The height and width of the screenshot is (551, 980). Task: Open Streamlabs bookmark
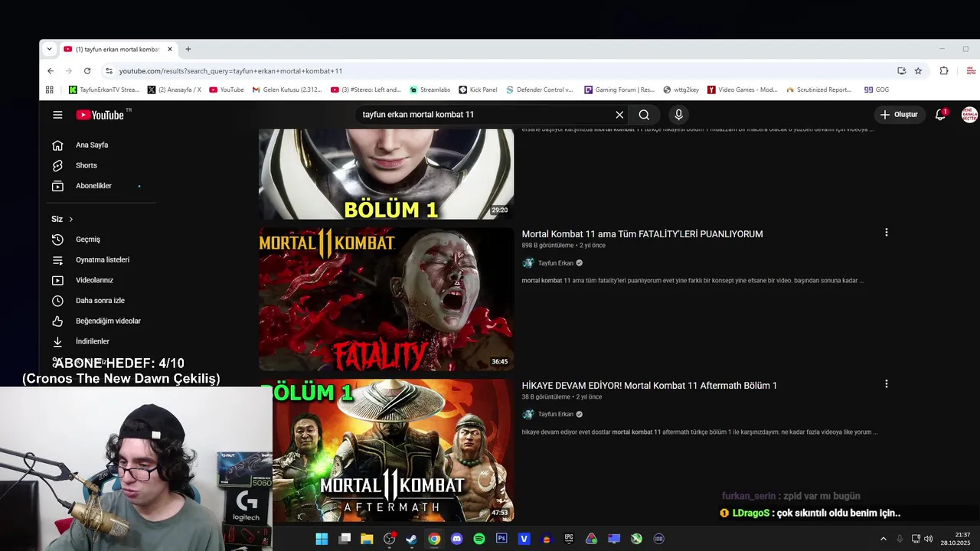click(x=430, y=90)
